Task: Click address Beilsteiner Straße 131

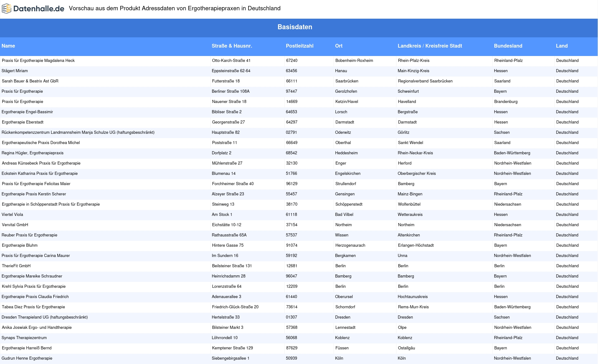Action: (232, 266)
